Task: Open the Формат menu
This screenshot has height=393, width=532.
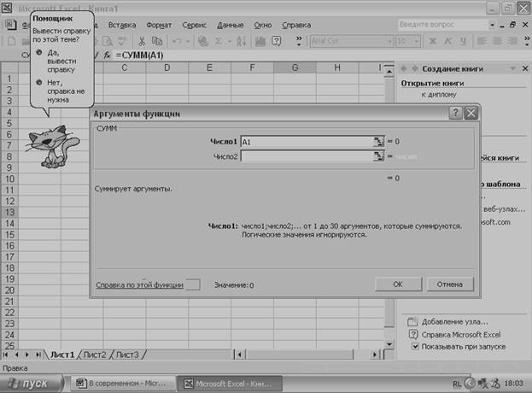Action: (x=159, y=25)
